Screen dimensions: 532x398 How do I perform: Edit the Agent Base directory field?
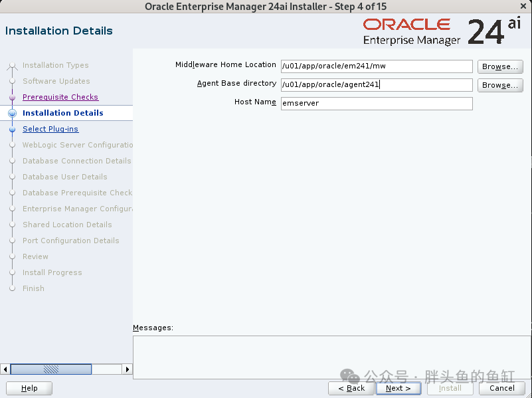tap(377, 85)
